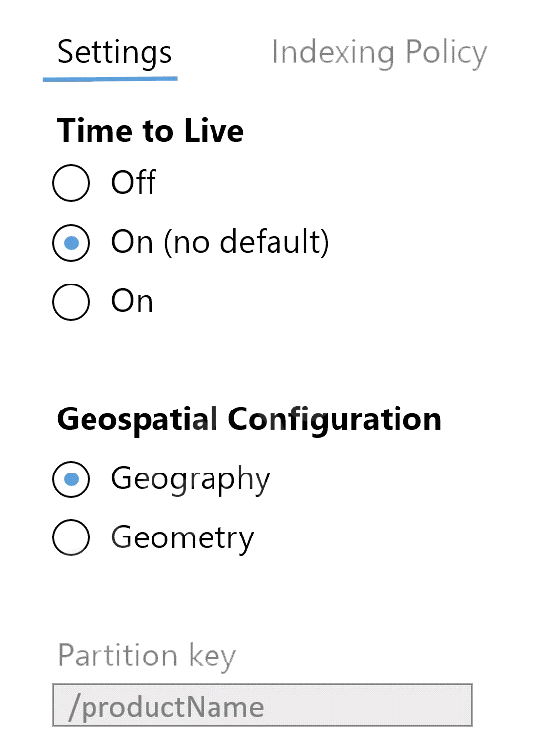Image resolution: width=548 pixels, height=756 pixels.
Task: Click the Partition key field label
Action: [147, 656]
